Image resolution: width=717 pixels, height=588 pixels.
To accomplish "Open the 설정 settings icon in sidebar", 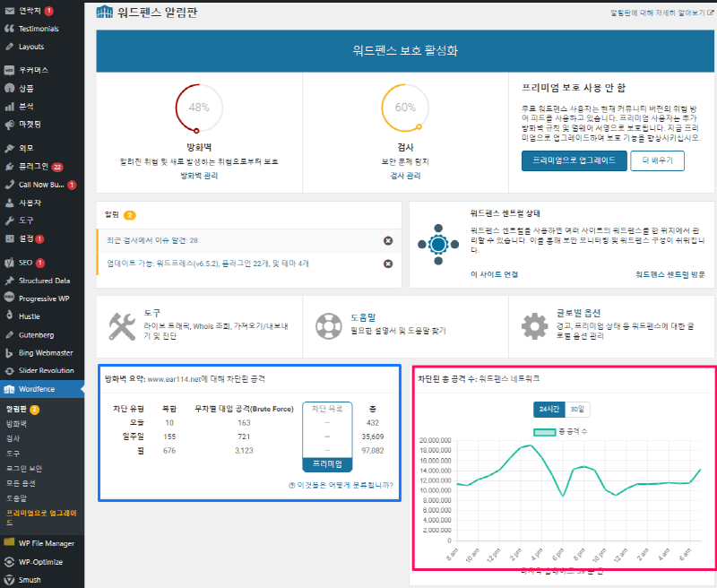I will (9, 238).
